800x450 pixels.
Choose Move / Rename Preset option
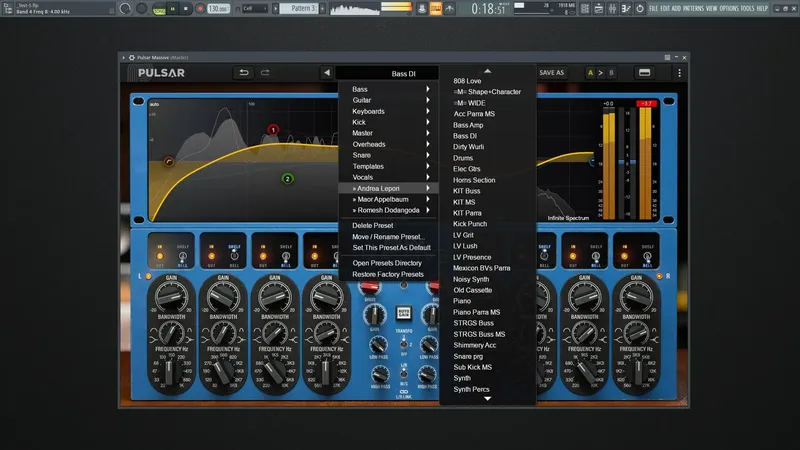pyautogui.click(x=388, y=237)
